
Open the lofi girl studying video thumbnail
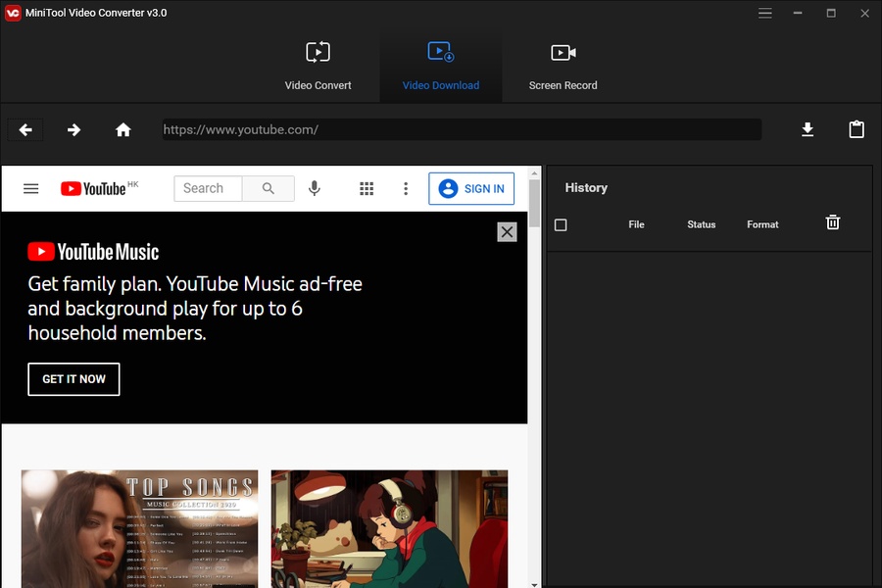tap(389, 529)
